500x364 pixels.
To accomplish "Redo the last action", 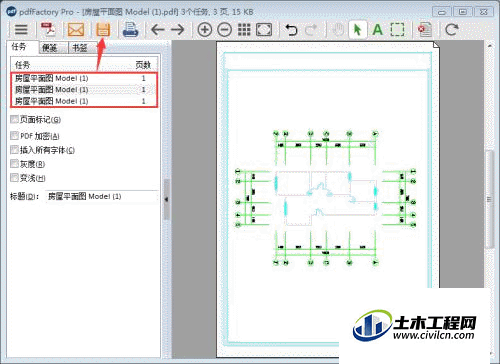I will pos(311,30).
